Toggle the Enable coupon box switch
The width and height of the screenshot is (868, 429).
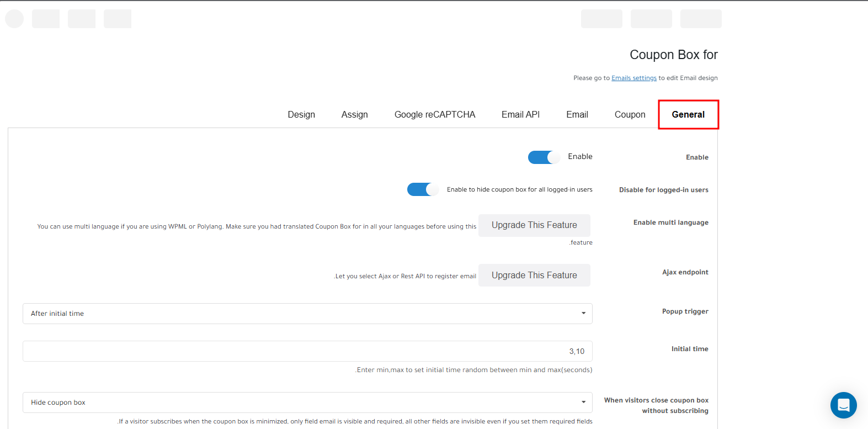[x=544, y=157]
